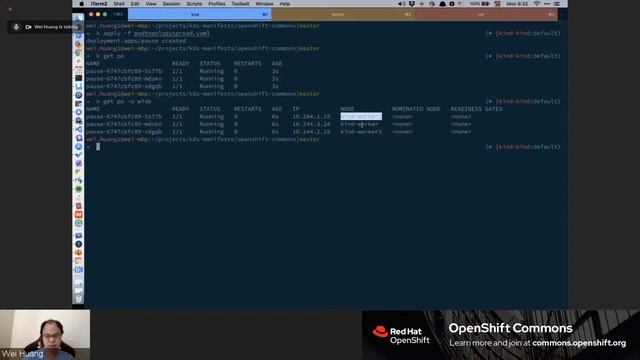Open the View menu

tap(151, 4)
